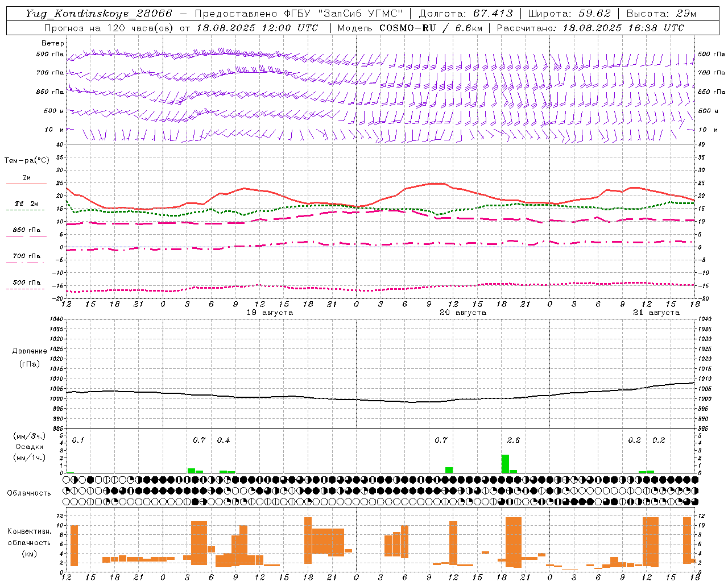Image resolution: width=728 pixels, height=582 pixels.
Task: Click the dash-dot line sample under 700 гПа temperature legend
Action: pos(25,263)
